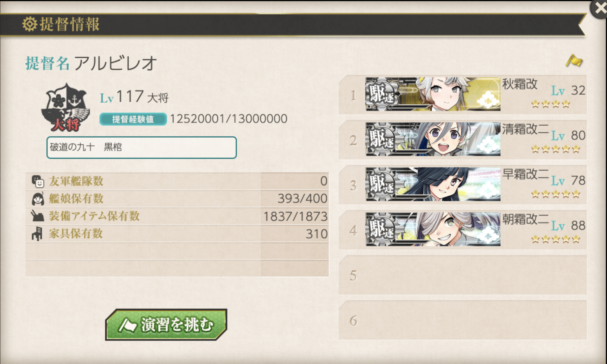This screenshot has height=364, width=607.
Task: Click the admiral name アルビレオ
Action: (115, 64)
